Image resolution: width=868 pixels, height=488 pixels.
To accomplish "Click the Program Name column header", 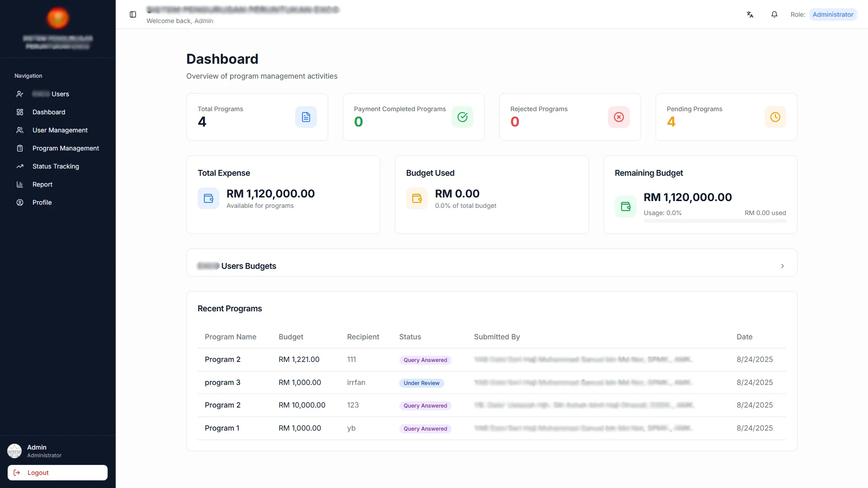I will tap(231, 337).
